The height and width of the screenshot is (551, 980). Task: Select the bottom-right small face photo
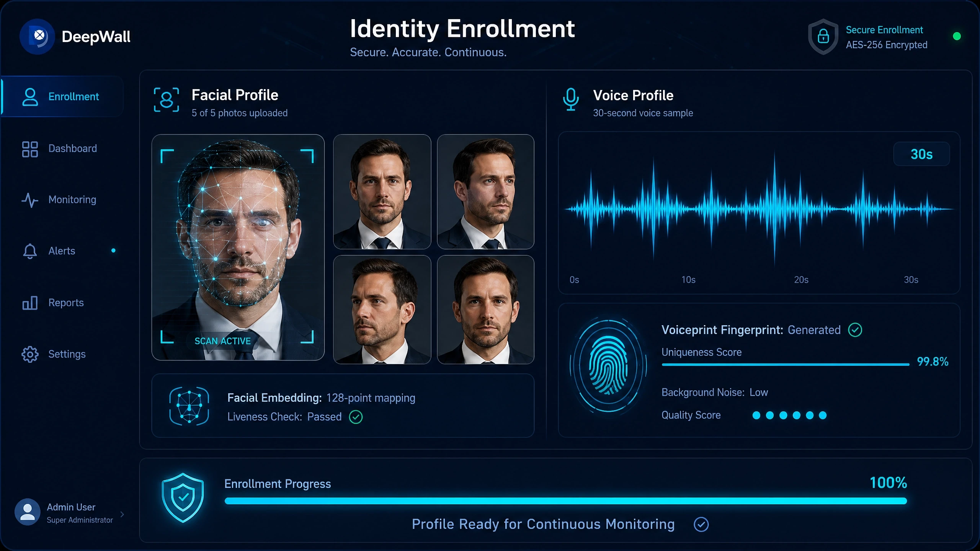[485, 310]
